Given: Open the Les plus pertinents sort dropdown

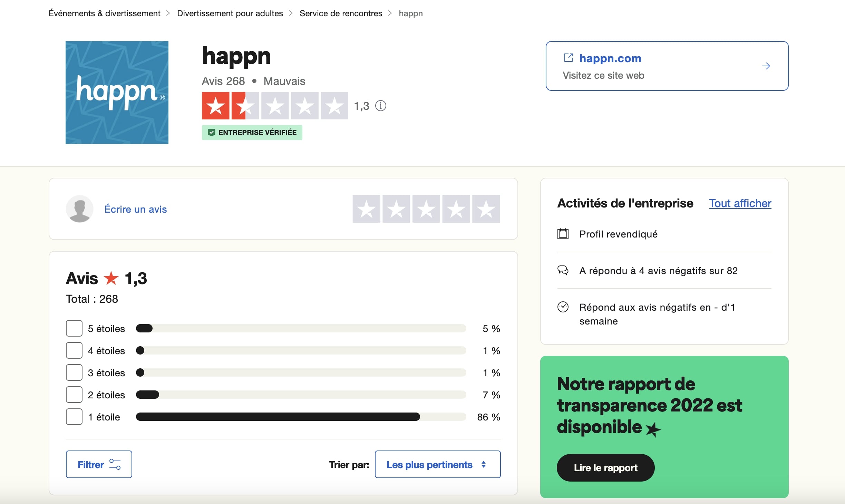Looking at the screenshot, I should pyautogui.click(x=437, y=464).
